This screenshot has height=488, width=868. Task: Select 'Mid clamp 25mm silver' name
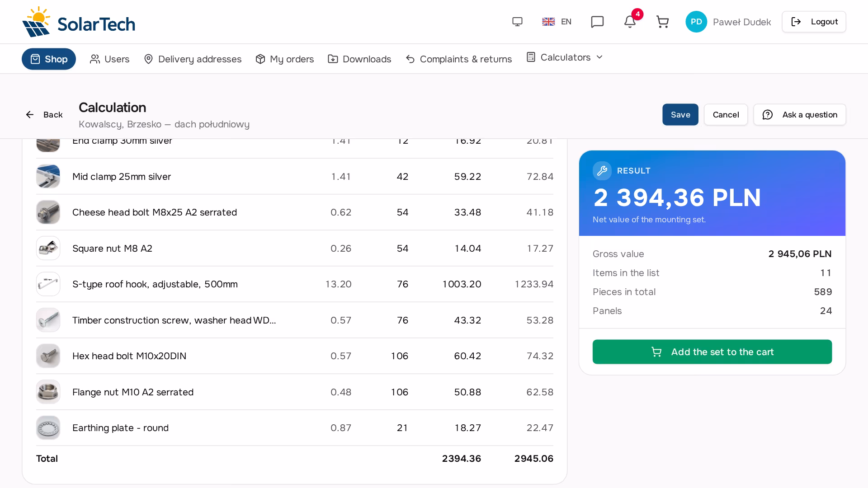pos(122,177)
